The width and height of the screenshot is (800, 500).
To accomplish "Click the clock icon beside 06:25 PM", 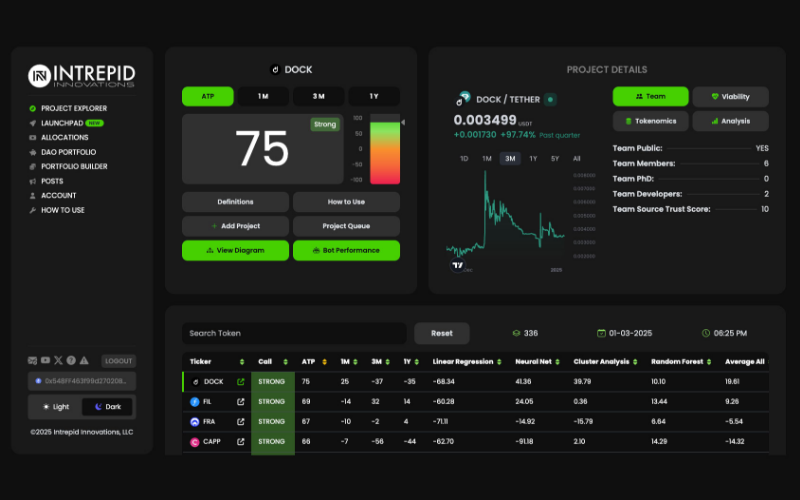I will pos(706,333).
